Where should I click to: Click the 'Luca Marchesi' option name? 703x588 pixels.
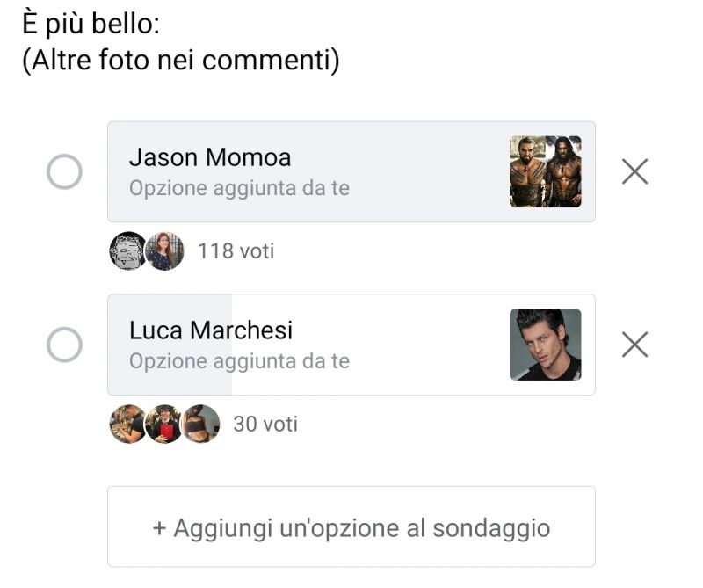click(x=211, y=330)
